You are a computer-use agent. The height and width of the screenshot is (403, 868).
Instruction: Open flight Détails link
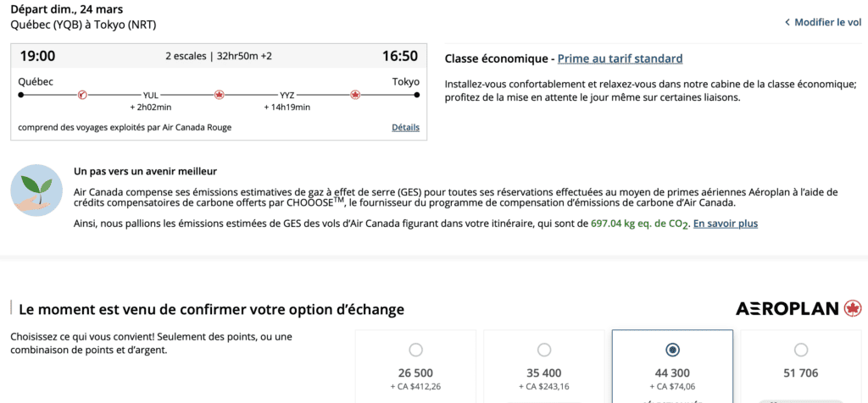[x=405, y=127]
